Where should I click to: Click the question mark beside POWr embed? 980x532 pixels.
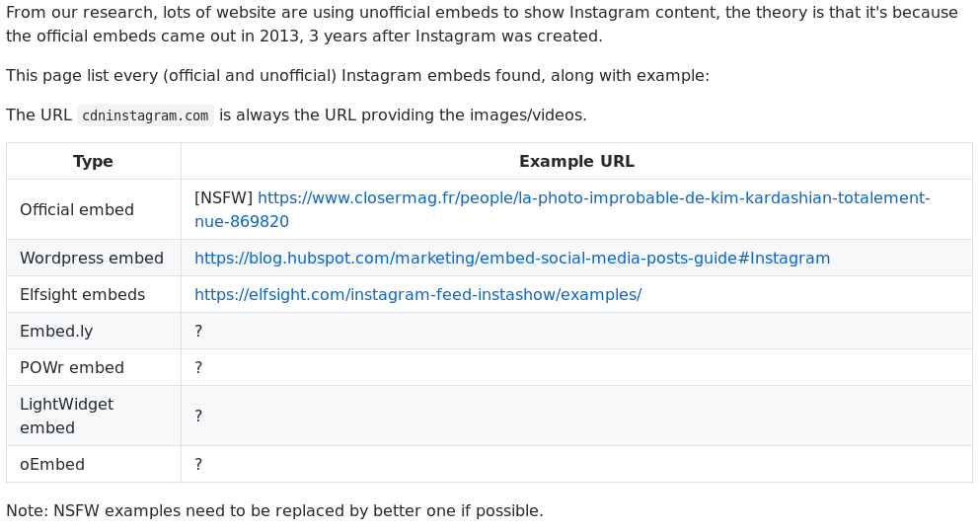(198, 367)
